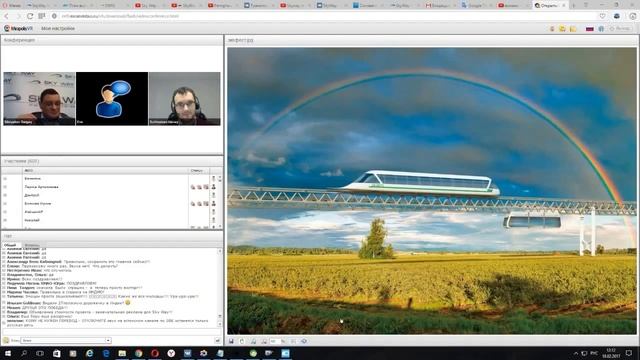The height and width of the screenshot is (360, 640).
Task: Toggle the checkbox of the third participant row
Action: tap(5, 195)
